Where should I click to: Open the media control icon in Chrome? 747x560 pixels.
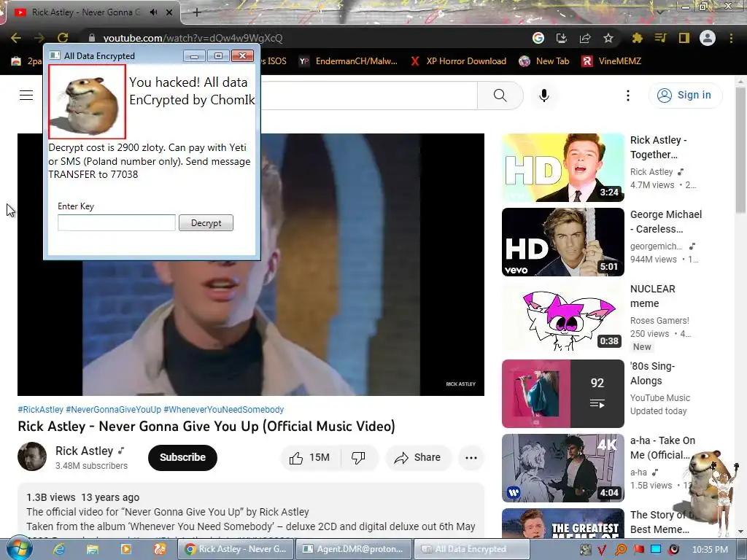[x=660, y=38]
